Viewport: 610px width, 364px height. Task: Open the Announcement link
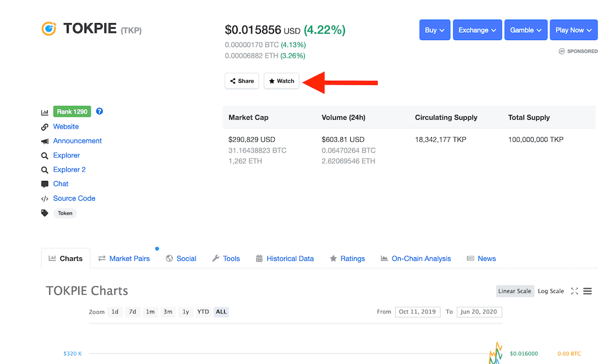[77, 141]
